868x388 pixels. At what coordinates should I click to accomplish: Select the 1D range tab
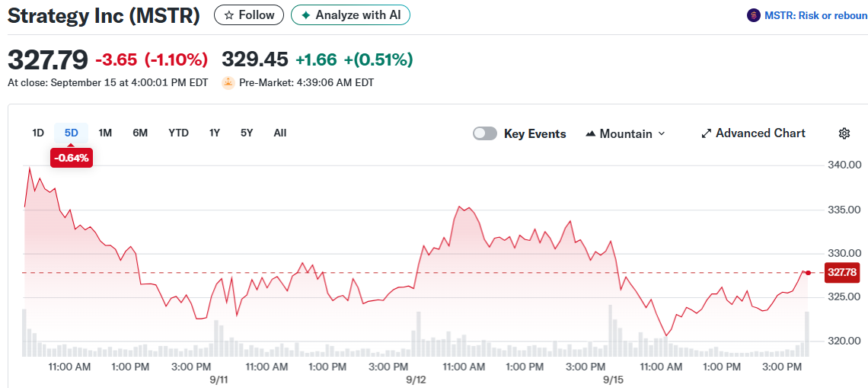tap(38, 133)
